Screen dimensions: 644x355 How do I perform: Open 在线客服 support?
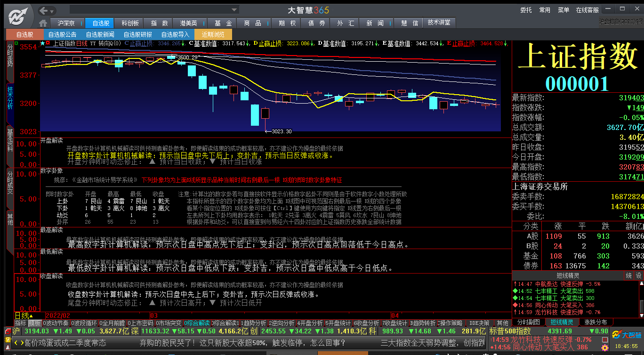tap(588, 10)
